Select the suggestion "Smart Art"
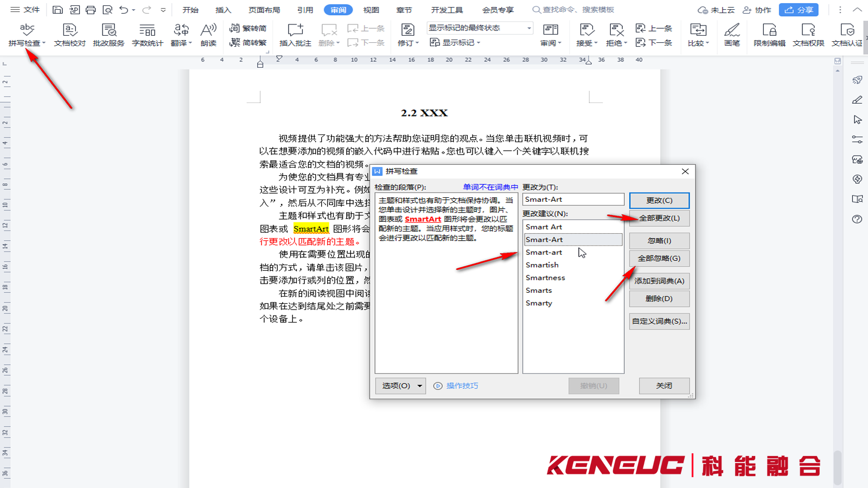 tap(573, 227)
